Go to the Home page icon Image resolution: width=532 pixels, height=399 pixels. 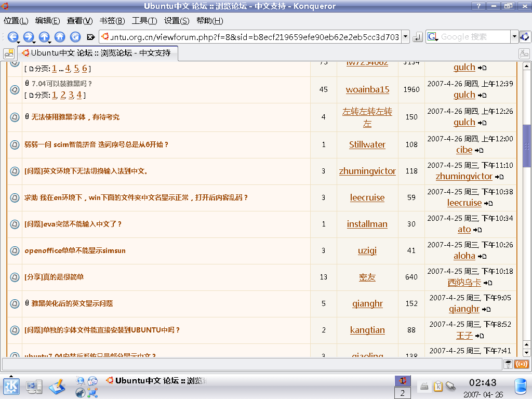pyautogui.click(x=60, y=36)
